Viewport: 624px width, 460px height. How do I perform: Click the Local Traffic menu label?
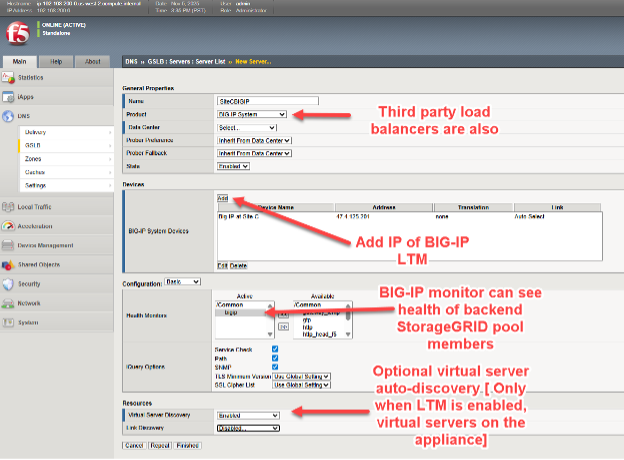click(x=34, y=207)
